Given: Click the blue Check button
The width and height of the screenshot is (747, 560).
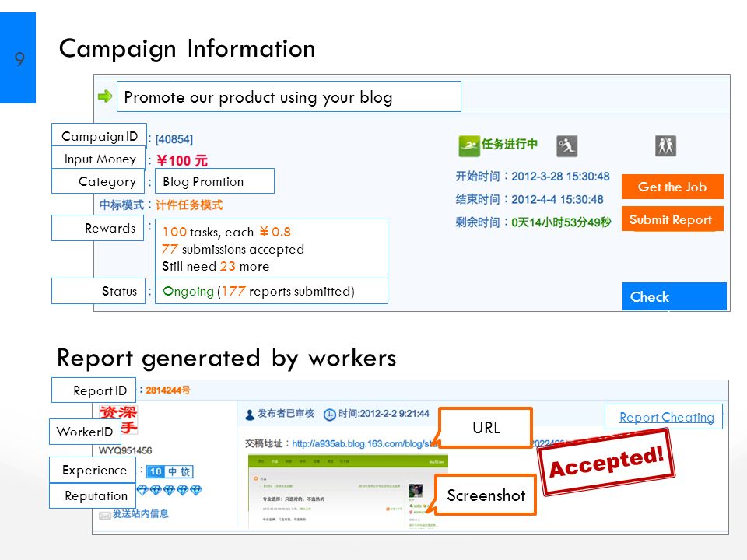Looking at the screenshot, I should coord(674,296).
